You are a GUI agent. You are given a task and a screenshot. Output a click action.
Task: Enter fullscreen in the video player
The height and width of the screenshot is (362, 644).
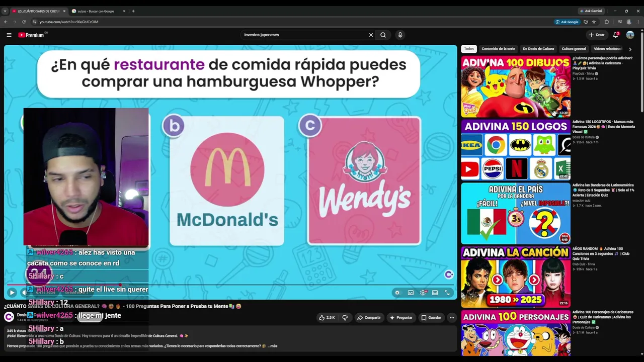click(447, 292)
